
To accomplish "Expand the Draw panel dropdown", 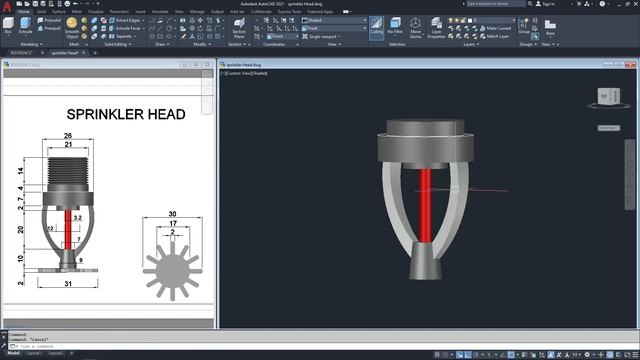I will pyautogui.click(x=162, y=44).
